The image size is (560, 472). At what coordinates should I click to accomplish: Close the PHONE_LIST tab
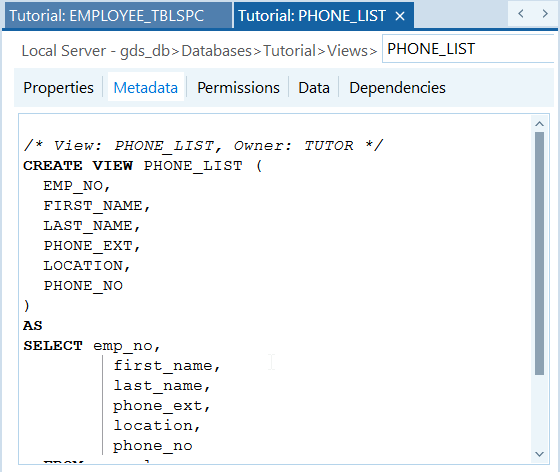click(x=400, y=16)
